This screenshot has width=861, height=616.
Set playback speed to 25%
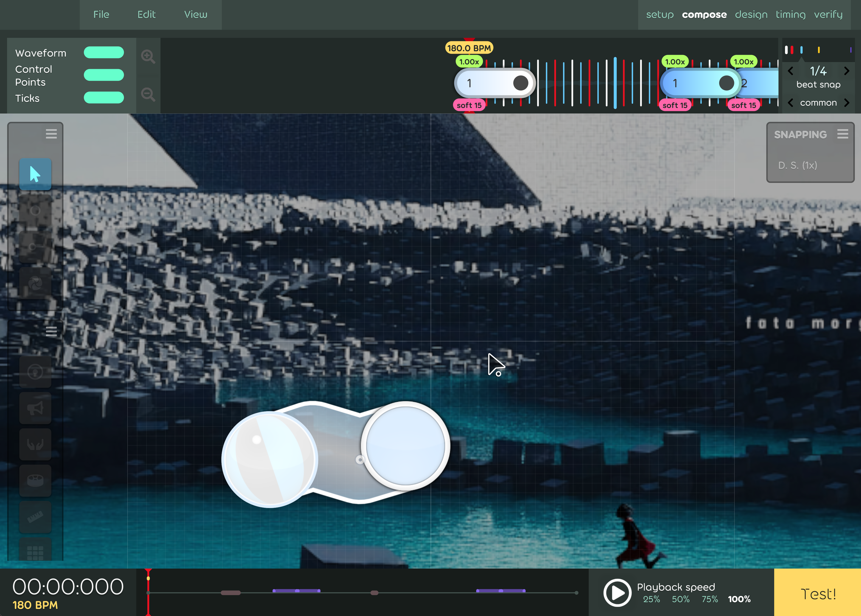[651, 599]
